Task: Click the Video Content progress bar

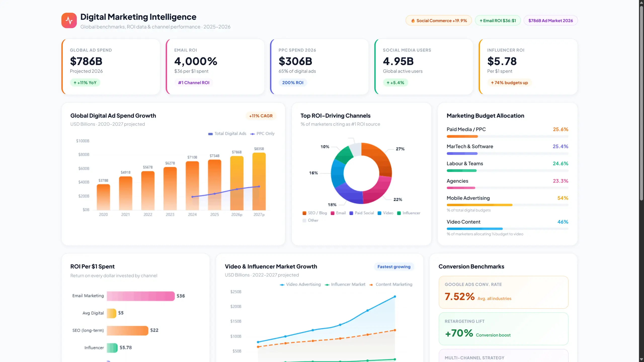Action: click(507, 229)
